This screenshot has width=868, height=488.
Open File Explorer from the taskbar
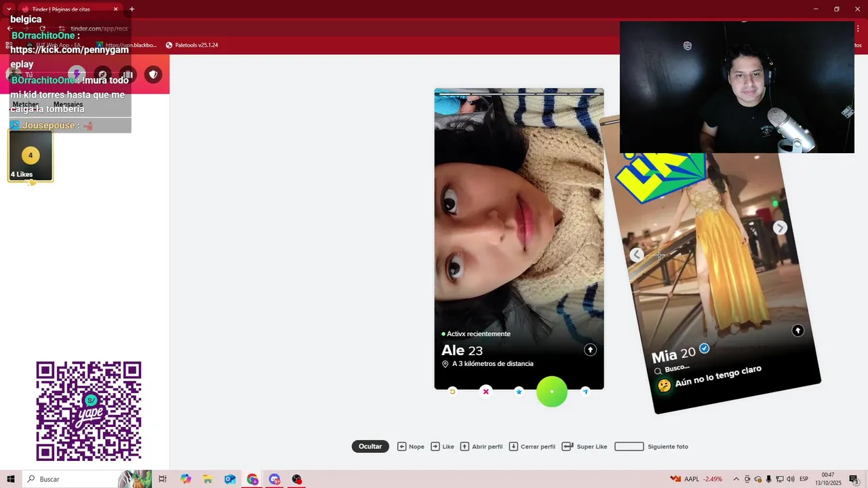[208, 479]
